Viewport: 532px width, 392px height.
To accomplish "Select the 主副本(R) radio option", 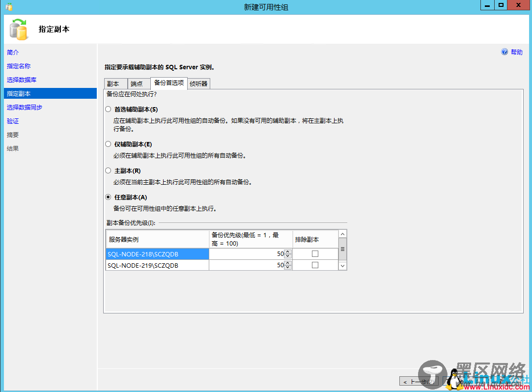I will 108,171.
